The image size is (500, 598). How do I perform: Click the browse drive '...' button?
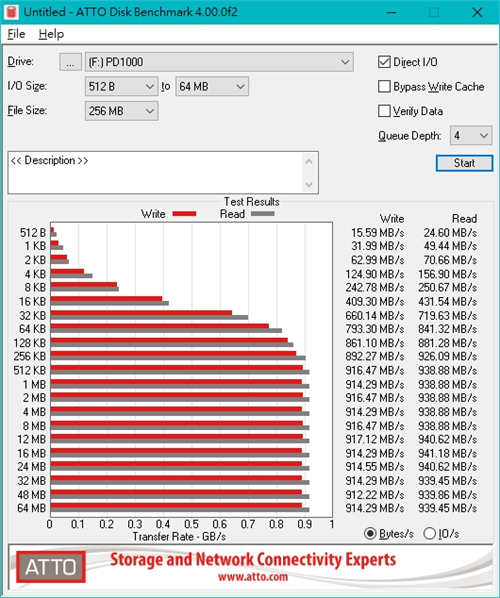(x=70, y=62)
